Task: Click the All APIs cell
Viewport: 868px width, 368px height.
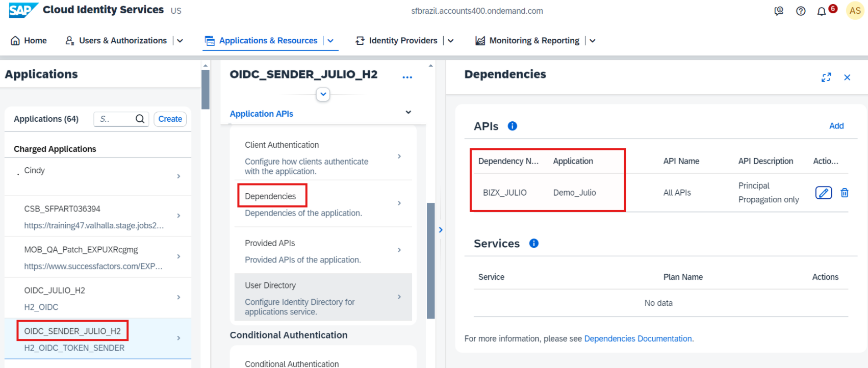Action: coord(677,193)
